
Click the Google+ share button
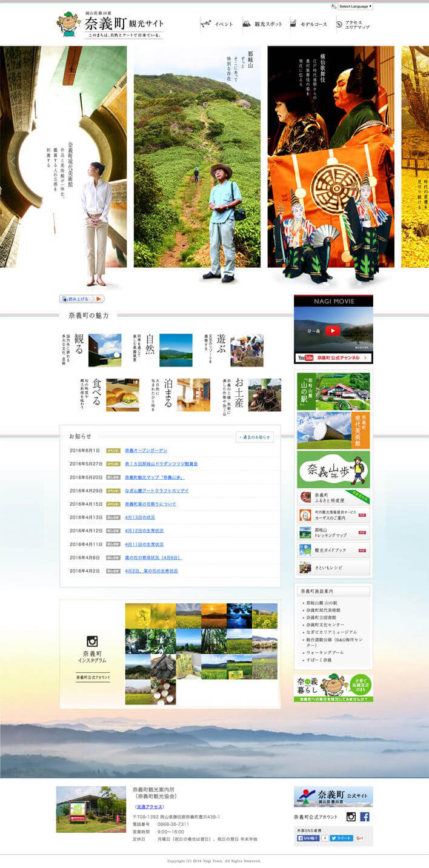[360, 838]
